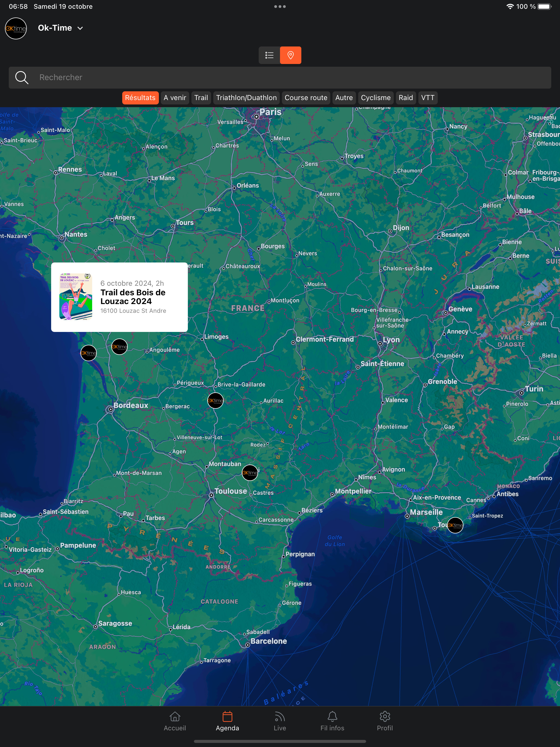Viewport: 560px width, 747px height.
Task: Toggle the Trail filter chip
Action: (x=201, y=98)
